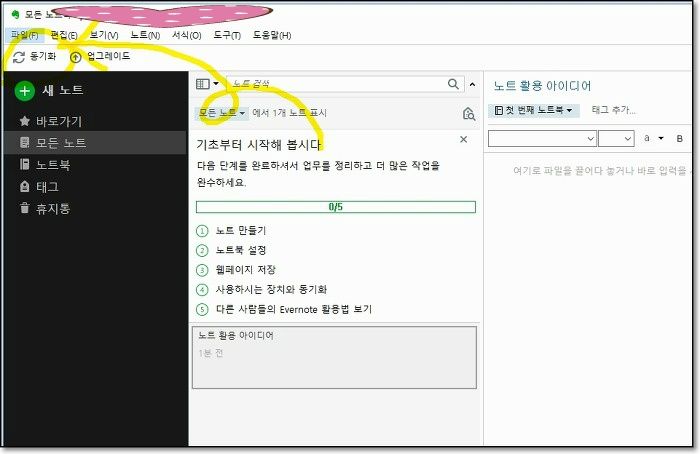The image size is (700, 454).
Task: Select 휴지통 in the sidebar
Action: 53,208
